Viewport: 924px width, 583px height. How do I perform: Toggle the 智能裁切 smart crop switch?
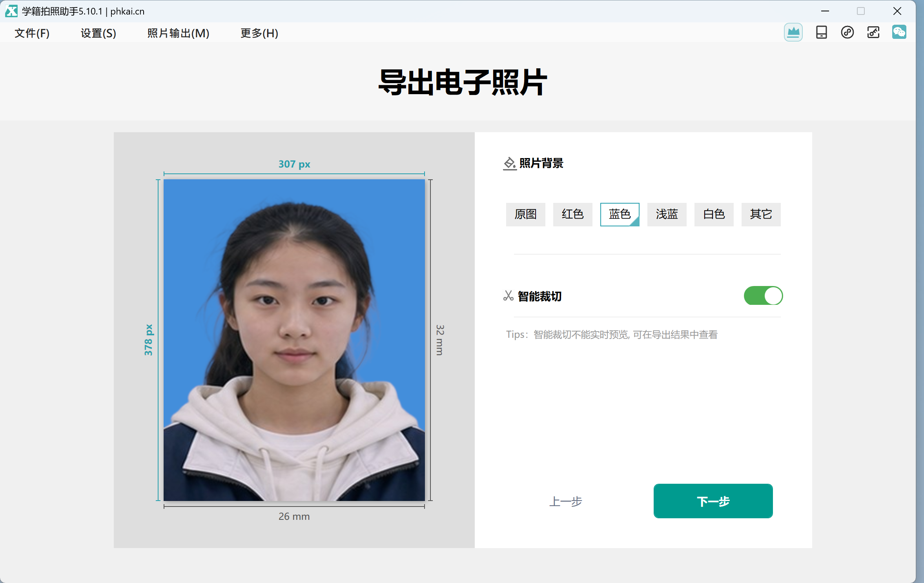(x=763, y=296)
